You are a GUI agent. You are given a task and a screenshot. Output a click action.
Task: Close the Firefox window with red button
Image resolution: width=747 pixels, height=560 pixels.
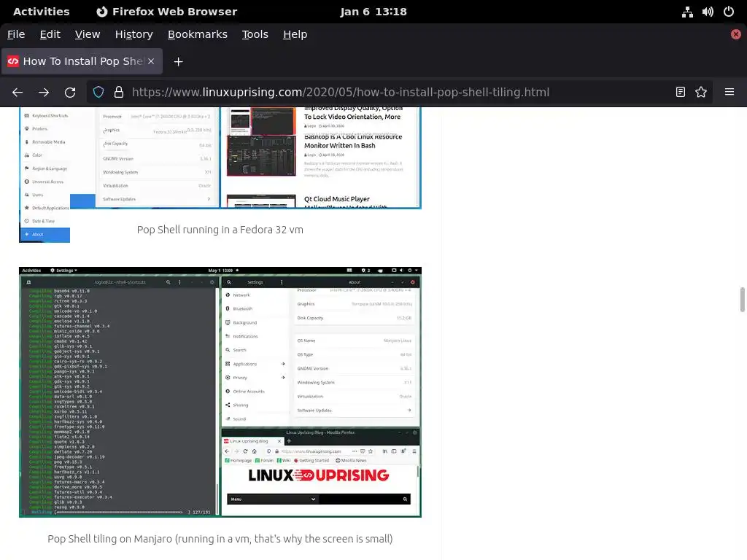pyautogui.click(x=735, y=34)
